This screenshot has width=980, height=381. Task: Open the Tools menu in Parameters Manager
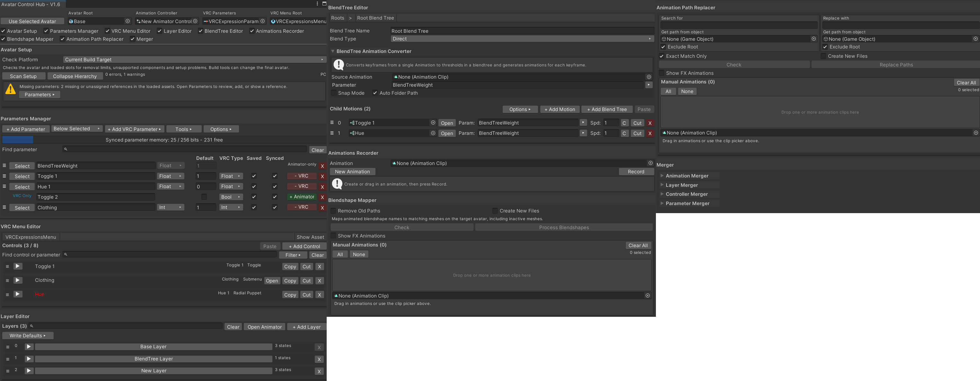click(x=184, y=129)
